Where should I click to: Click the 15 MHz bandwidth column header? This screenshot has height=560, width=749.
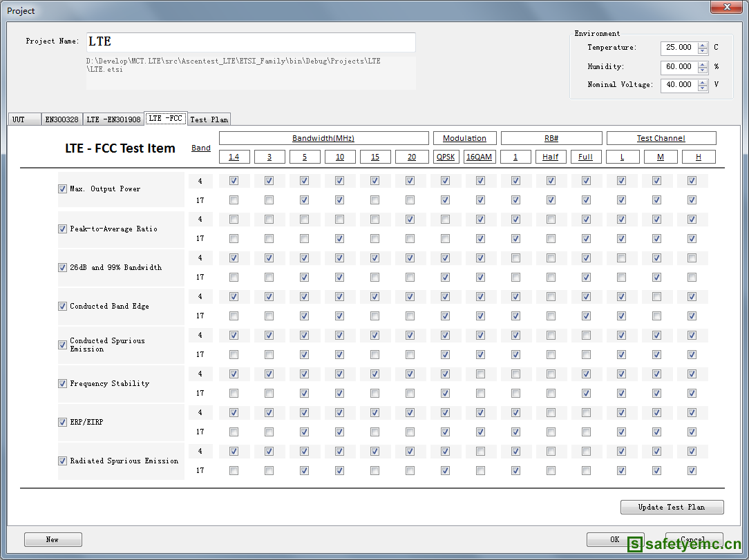[375, 157]
